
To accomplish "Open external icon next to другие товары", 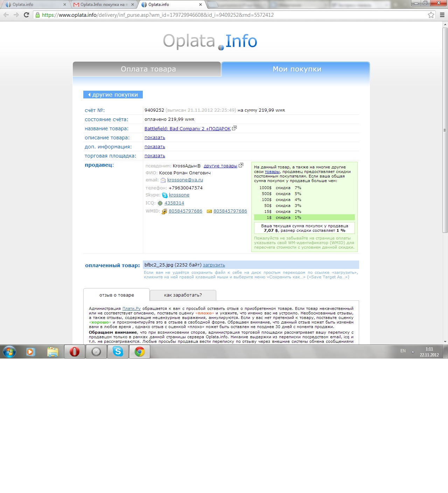I will [x=241, y=166].
